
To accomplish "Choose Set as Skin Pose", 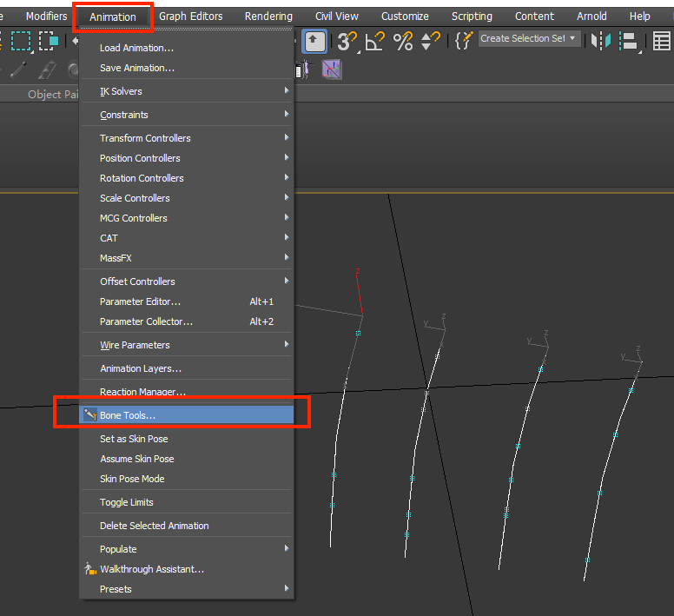I will (x=187, y=439).
